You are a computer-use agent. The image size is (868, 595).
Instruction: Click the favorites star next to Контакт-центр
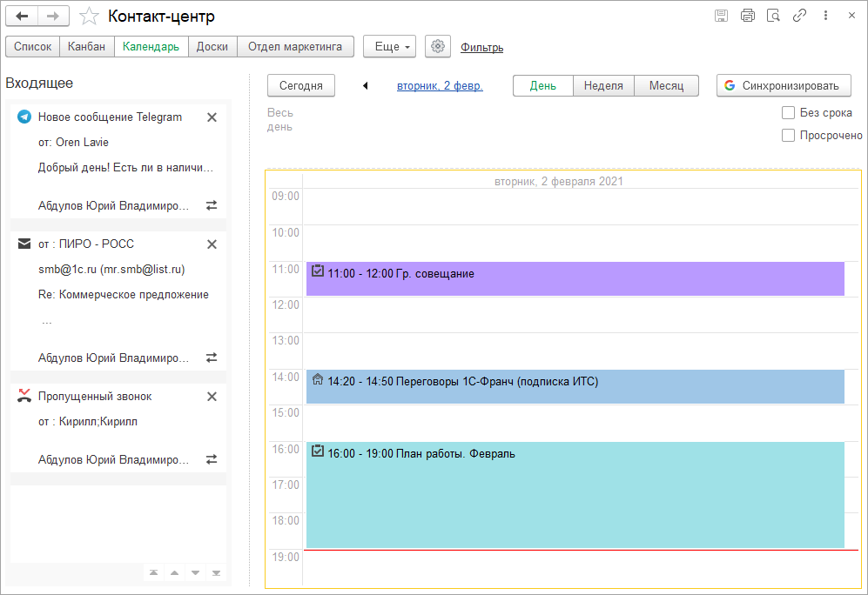(89, 16)
